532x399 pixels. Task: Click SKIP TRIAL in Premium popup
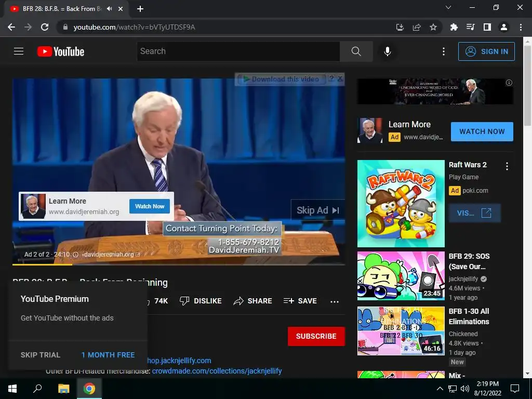pyautogui.click(x=41, y=355)
